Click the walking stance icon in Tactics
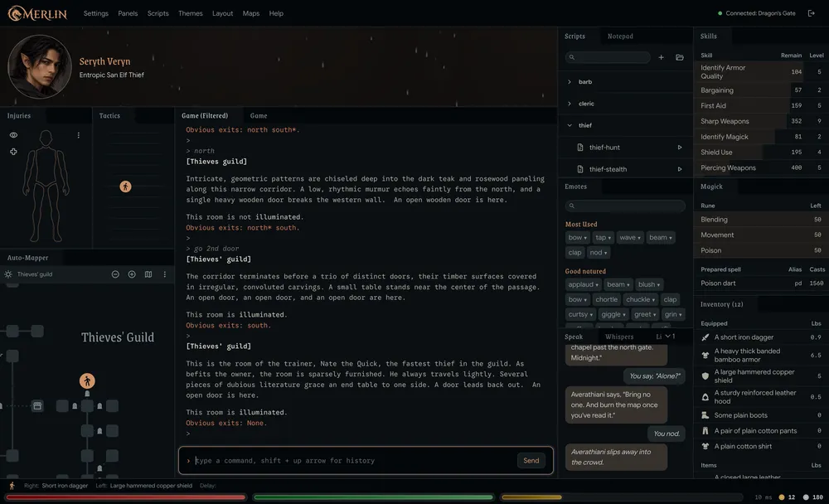This screenshot has height=504, width=829. 125,187
